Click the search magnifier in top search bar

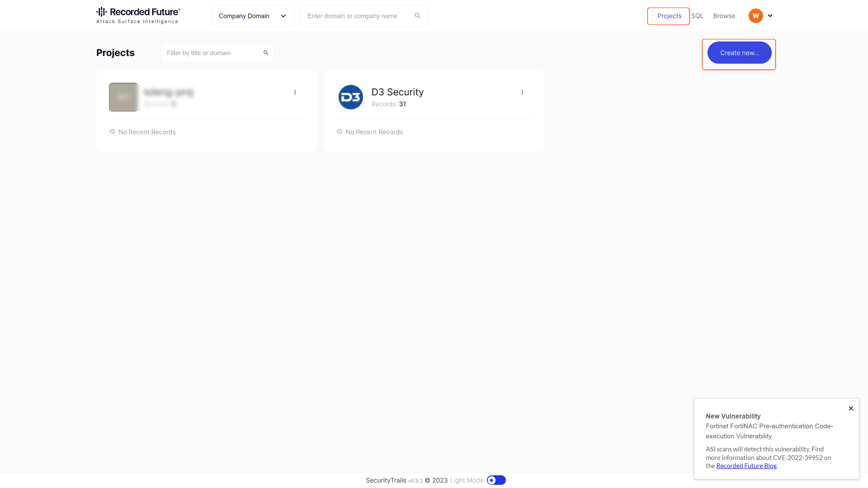(417, 16)
